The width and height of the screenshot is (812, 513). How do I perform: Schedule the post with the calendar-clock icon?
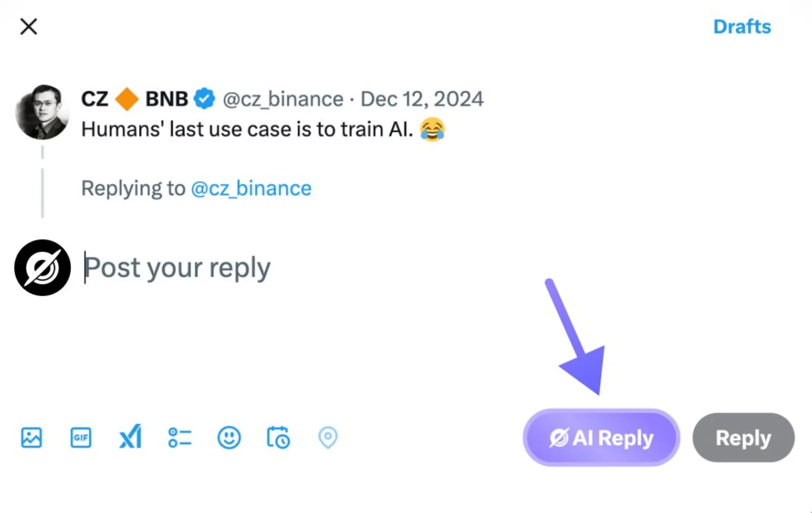(278, 437)
